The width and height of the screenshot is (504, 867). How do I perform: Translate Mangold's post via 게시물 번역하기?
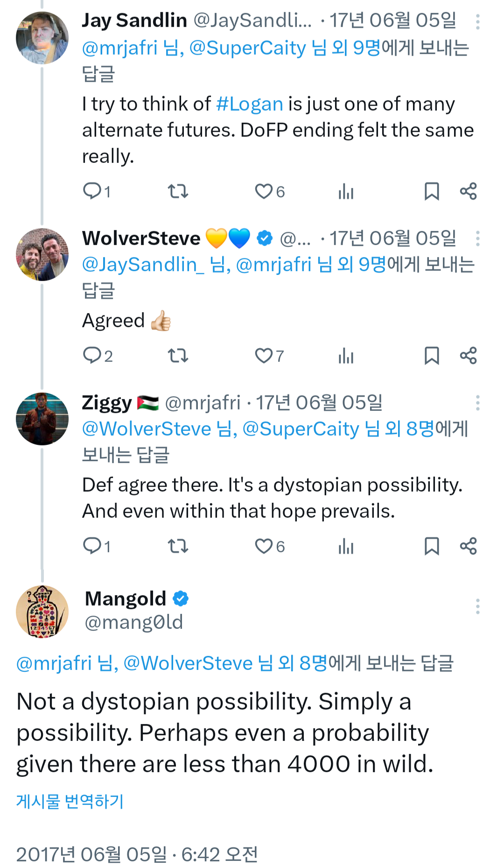(70, 802)
